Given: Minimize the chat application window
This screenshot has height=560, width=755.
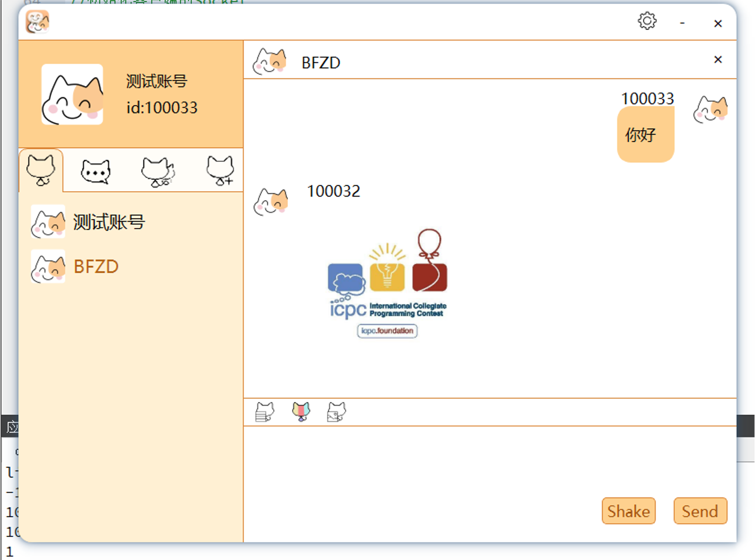Looking at the screenshot, I should [682, 23].
